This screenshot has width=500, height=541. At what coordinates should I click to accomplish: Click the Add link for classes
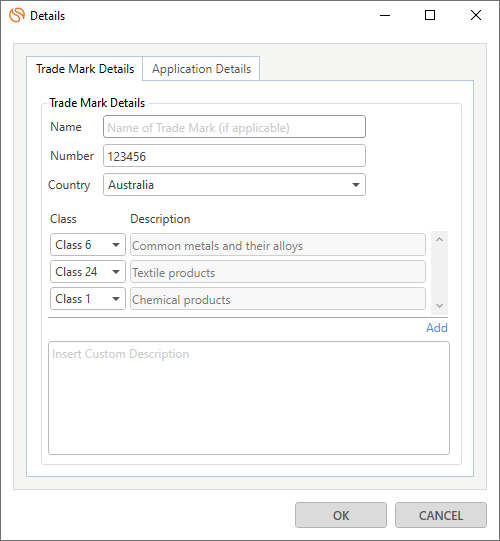click(x=437, y=327)
